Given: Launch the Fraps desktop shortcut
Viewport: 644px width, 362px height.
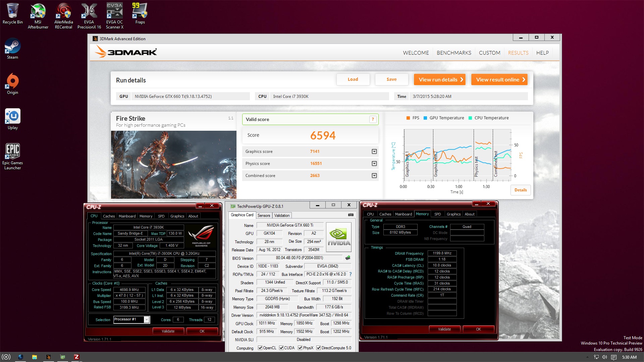Looking at the screenshot, I should [140, 13].
